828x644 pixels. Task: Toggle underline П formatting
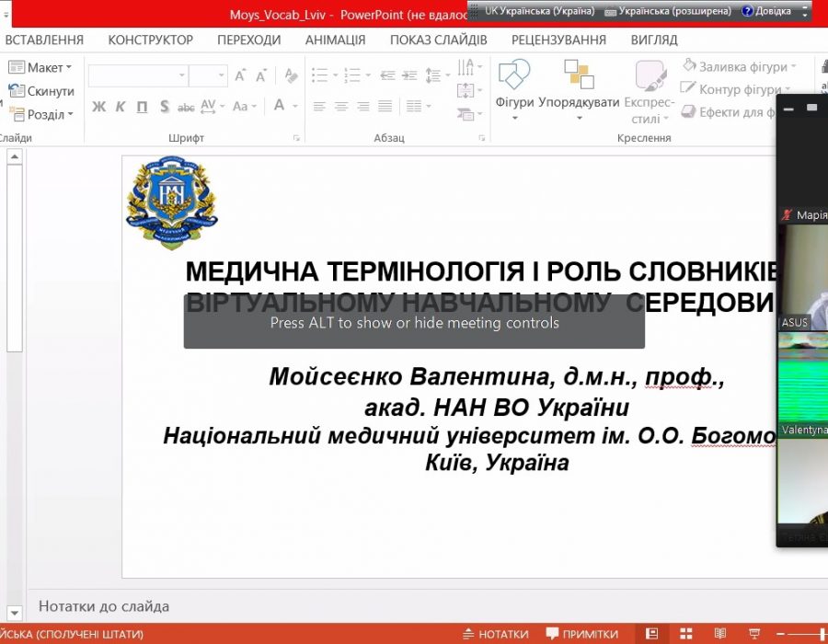tap(142, 107)
